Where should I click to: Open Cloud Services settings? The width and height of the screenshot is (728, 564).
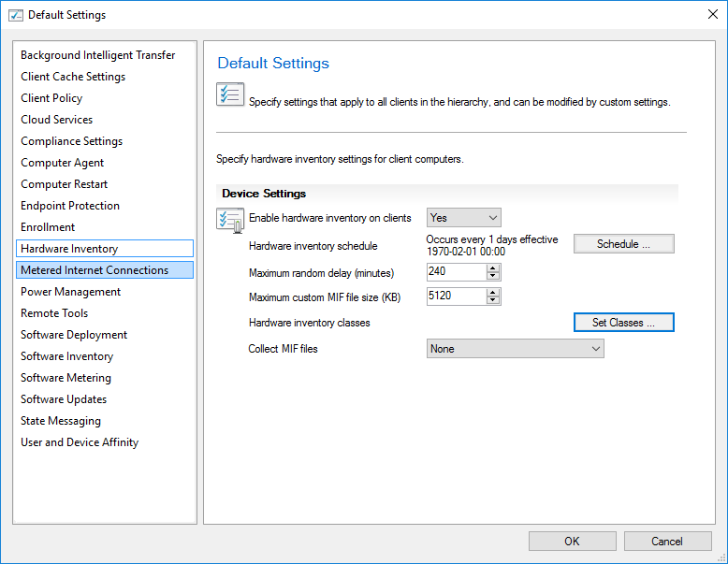[x=105, y=120]
